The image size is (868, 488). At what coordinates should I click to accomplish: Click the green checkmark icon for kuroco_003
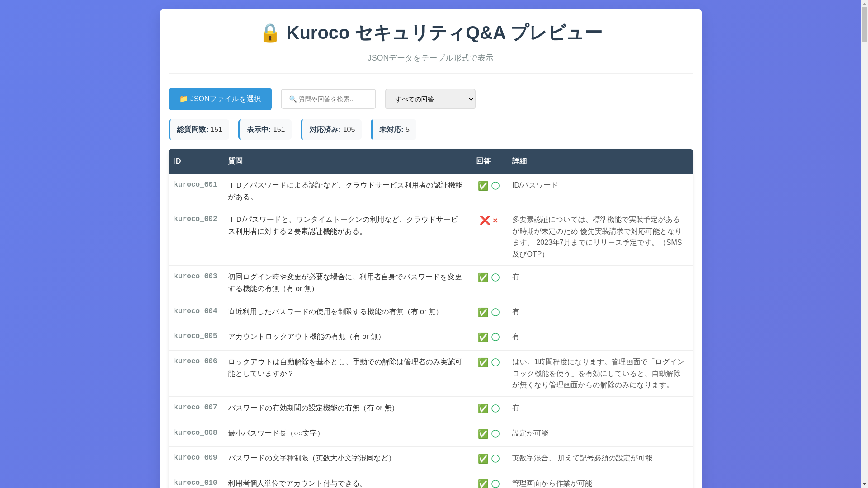click(x=483, y=277)
